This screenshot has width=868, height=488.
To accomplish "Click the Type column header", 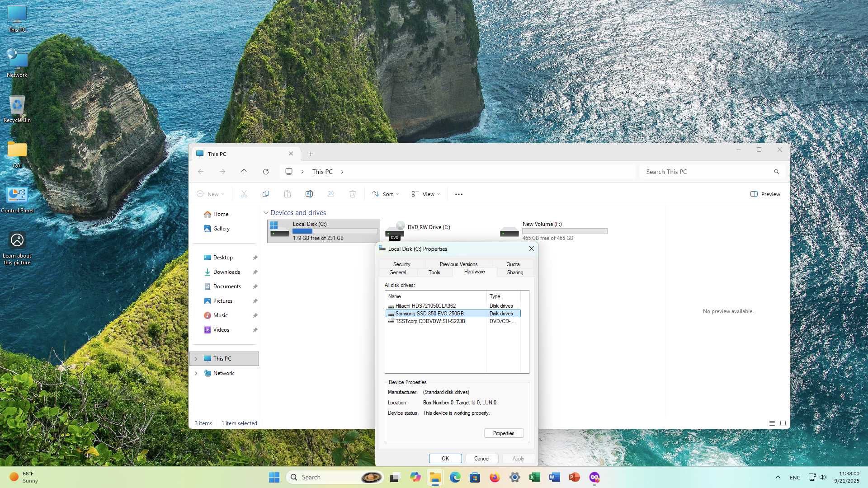I will tap(504, 296).
